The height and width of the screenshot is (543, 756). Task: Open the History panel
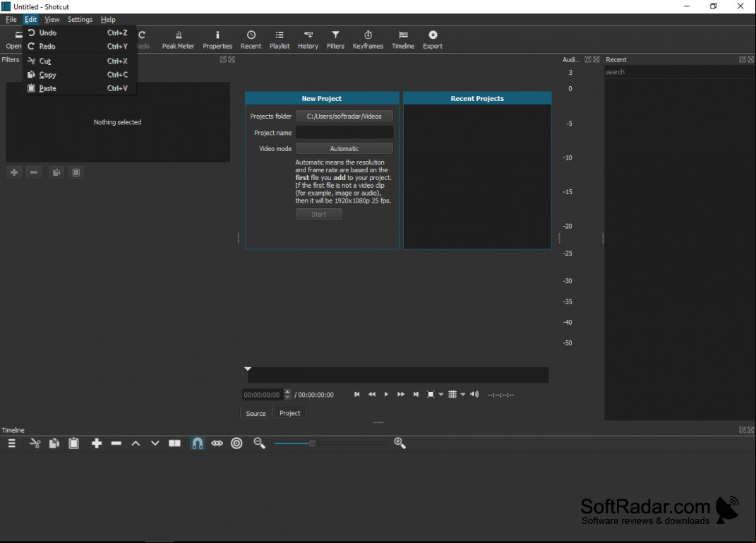[308, 40]
